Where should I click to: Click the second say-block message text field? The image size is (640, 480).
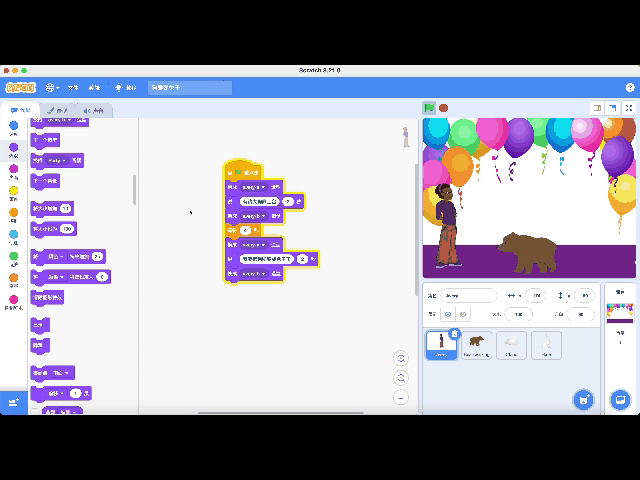coord(267,259)
